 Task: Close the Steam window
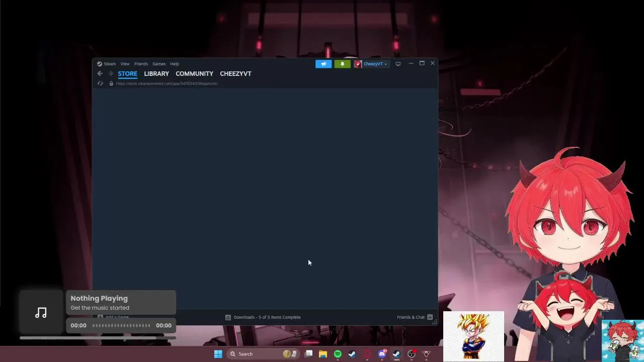(x=432, y=63)
